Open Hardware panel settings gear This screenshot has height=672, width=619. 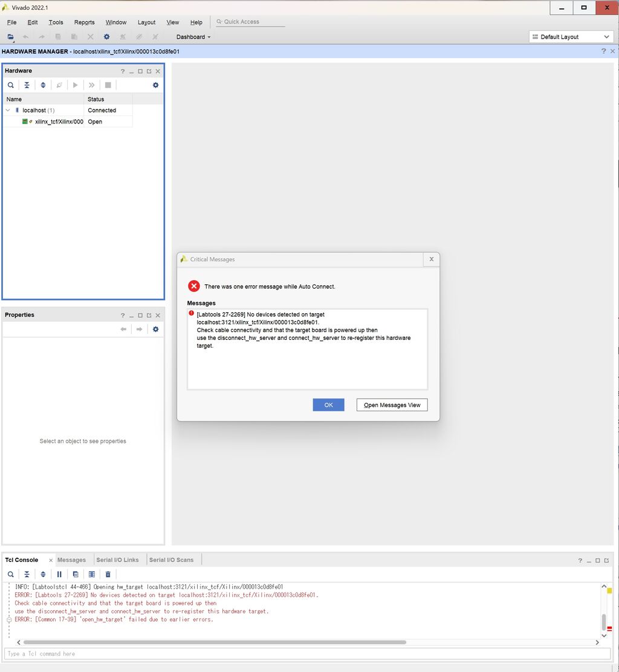click(x=155, y=85)
